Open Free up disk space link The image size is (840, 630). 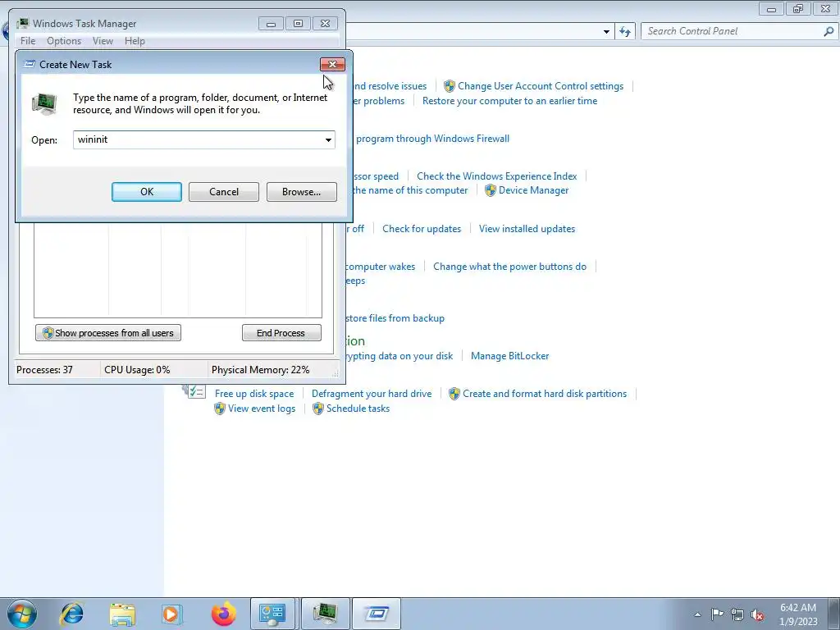(254, 394)
